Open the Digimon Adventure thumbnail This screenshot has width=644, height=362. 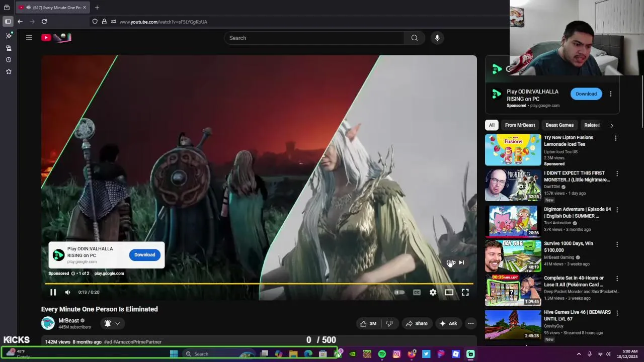pos(513,221)
